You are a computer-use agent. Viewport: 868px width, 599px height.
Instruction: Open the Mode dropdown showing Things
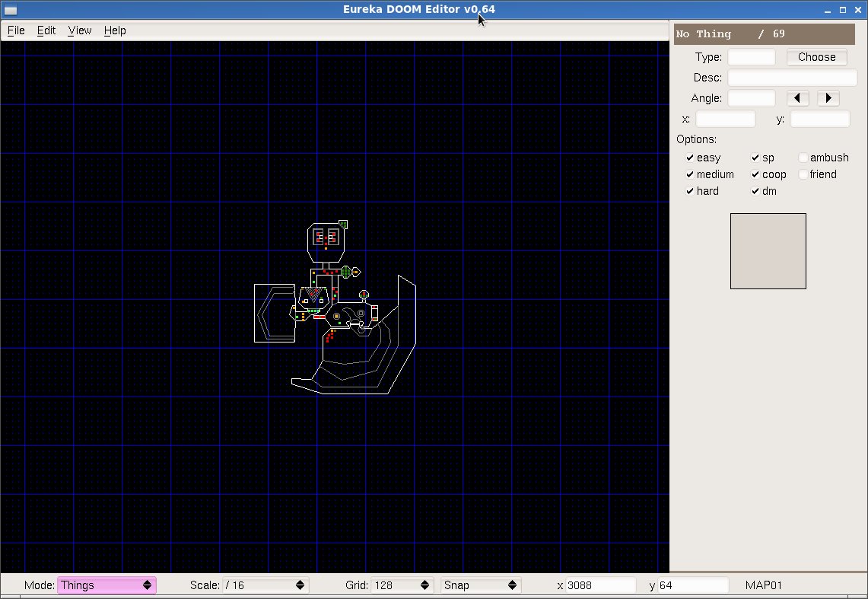click(107, 585)
